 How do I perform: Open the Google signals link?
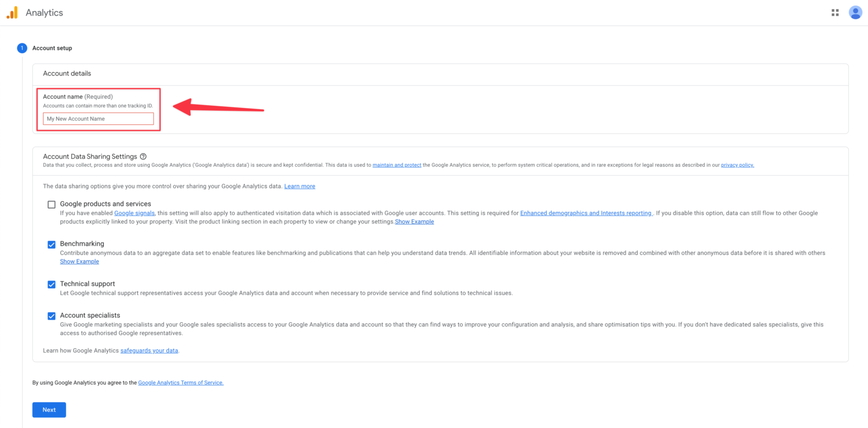click(x=134, y=213)
